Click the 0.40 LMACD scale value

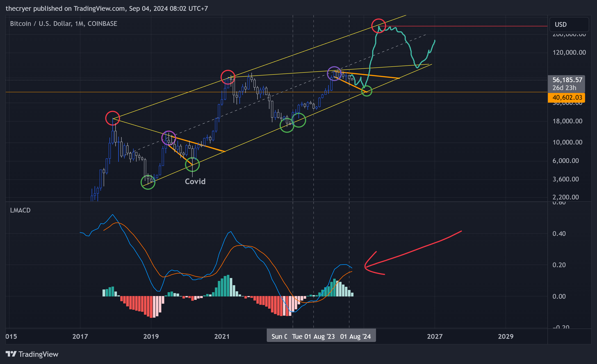559,234
